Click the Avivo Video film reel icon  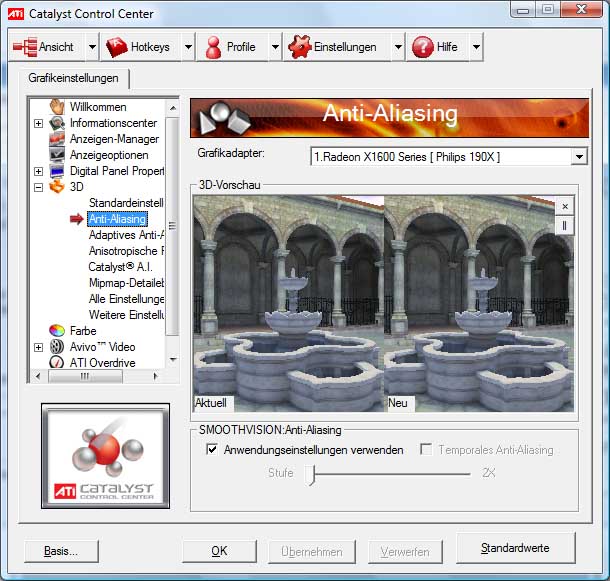(x=57, y=347)
